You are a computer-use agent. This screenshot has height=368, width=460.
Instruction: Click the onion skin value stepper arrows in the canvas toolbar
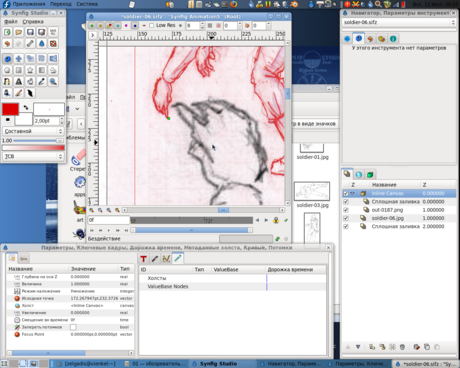point(269,25)
